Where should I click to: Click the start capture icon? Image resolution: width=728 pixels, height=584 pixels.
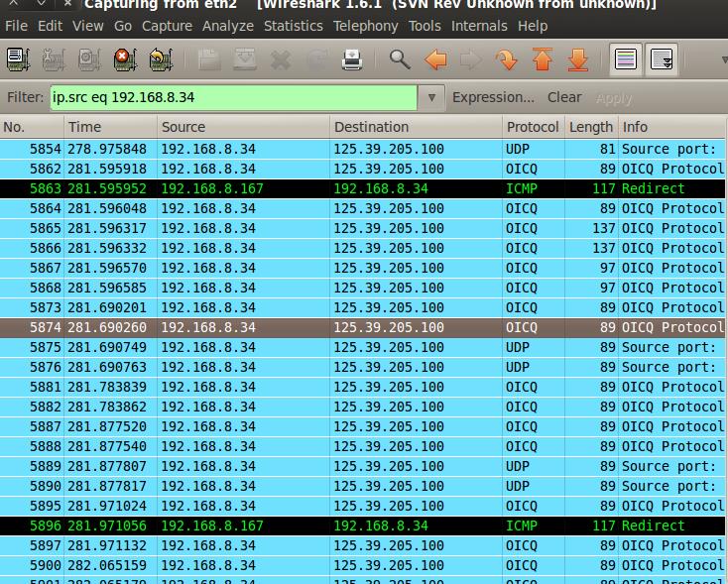(x=89, y=59)
